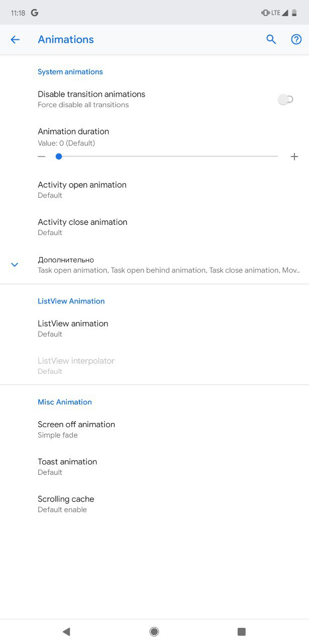Expand the Дополнительно chevron
The width and height of the screenshot is (309, 644).
[x=15, y=265]
